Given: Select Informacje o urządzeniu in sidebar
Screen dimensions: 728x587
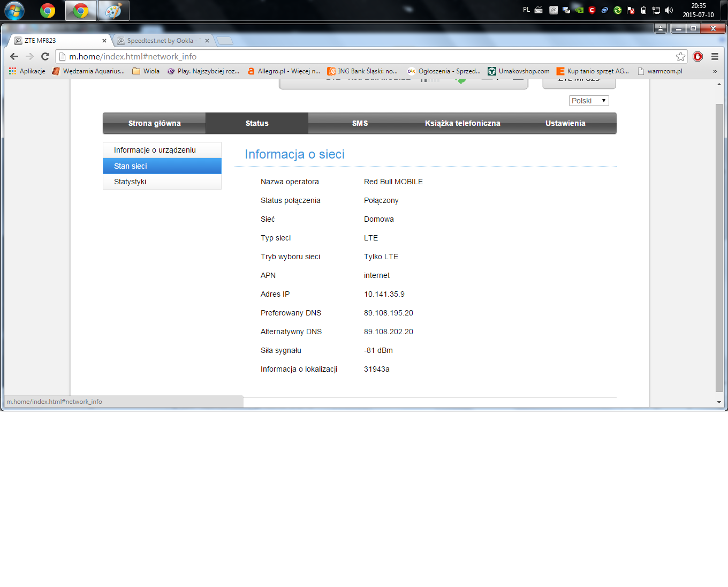Looking at the screenshot, I should click(162, 150).
